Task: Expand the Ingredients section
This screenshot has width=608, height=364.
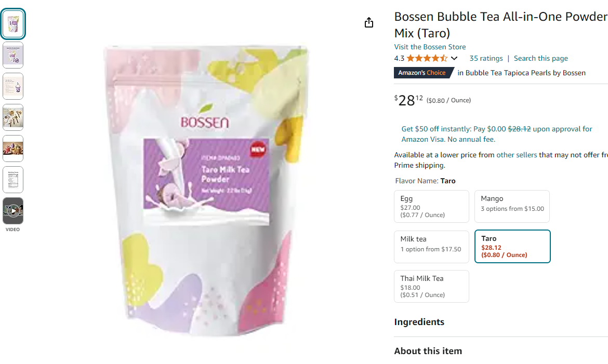Action: point(419,322)
